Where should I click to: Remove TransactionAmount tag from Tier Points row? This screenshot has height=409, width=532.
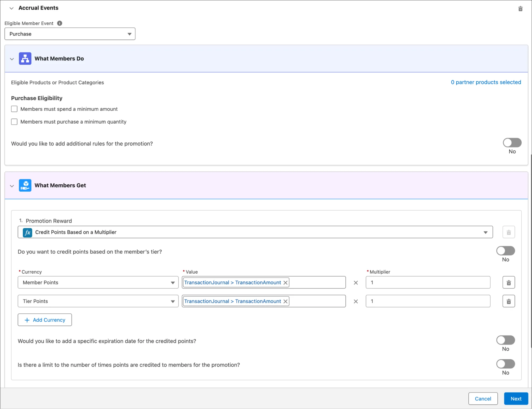tap(285, 301)
